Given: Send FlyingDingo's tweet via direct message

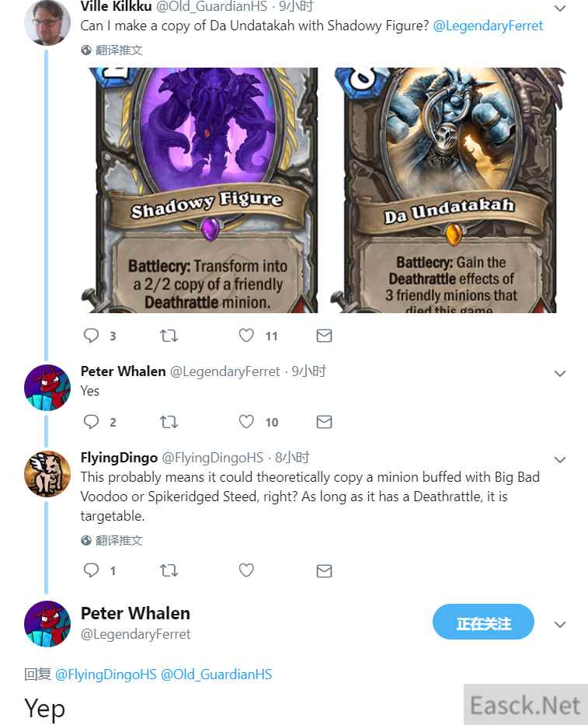Looking at the screenshot, I should coord(324,571).
